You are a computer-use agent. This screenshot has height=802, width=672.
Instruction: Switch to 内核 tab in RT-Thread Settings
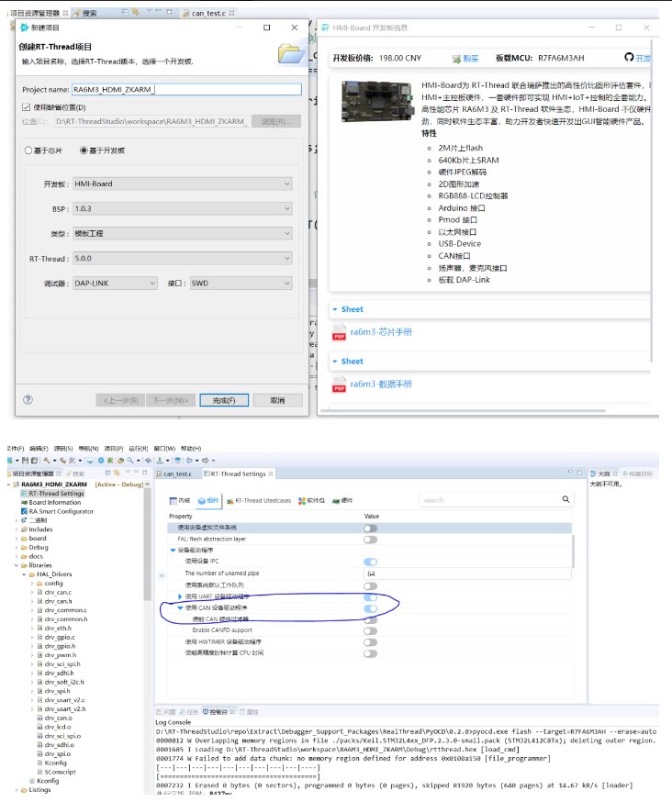click(x=180, y=500)
